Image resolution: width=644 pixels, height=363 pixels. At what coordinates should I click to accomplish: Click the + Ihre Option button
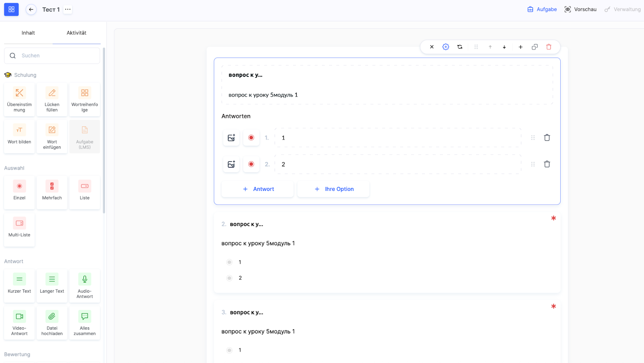(333, 189)
